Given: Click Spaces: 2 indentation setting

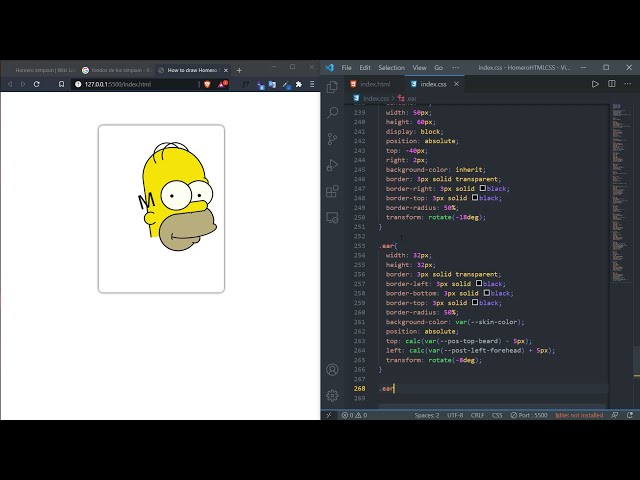Looking at the screenshot, I should [x=427, y=415].
